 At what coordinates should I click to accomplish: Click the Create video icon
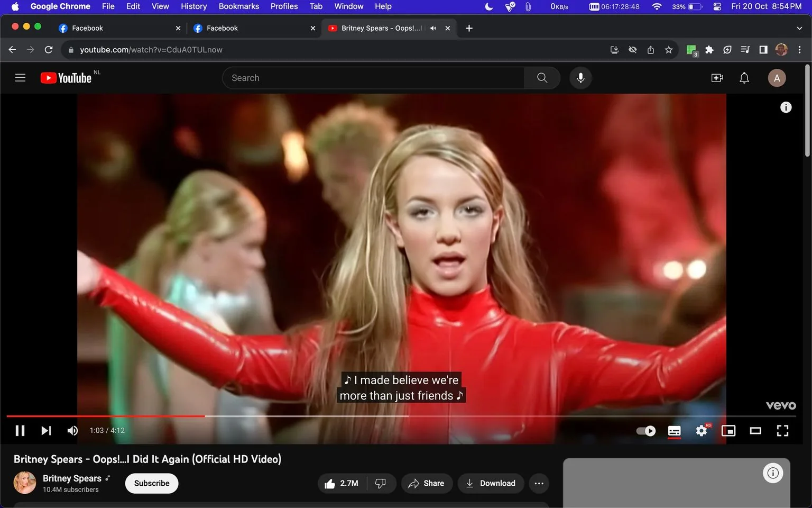717,77
